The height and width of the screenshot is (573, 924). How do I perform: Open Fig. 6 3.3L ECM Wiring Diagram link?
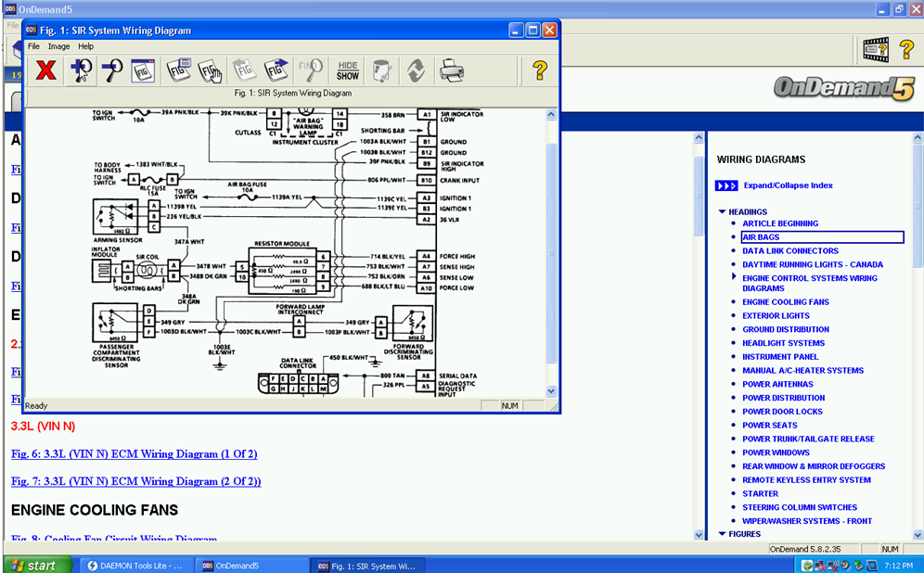[134, 454]
